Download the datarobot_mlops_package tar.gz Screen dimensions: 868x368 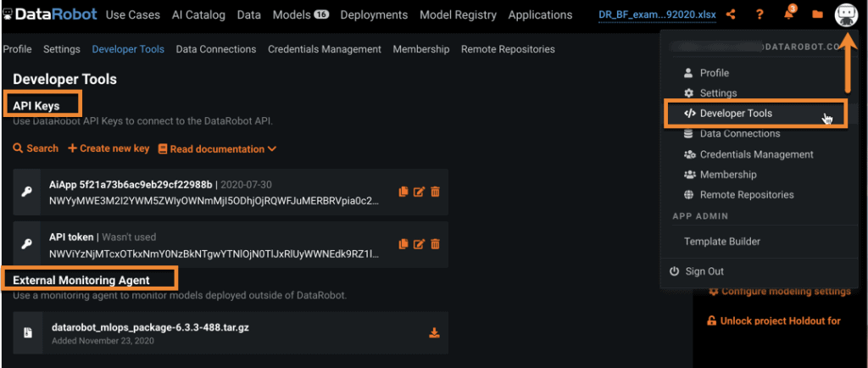click(x=435, y=332)
